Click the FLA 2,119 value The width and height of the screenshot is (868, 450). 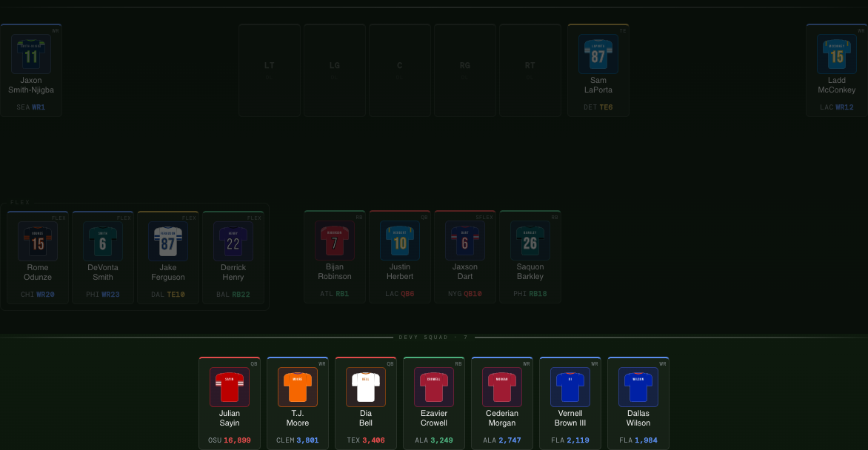click(x=570, y=440)
